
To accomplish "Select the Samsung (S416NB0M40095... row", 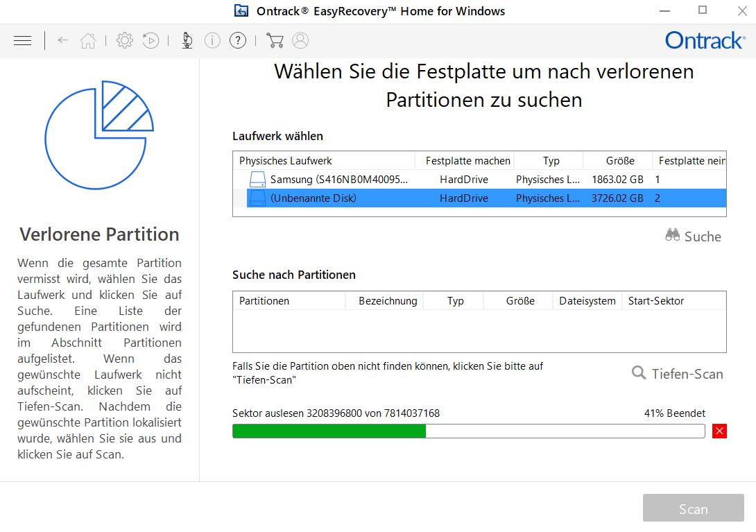I will [480, 180].
